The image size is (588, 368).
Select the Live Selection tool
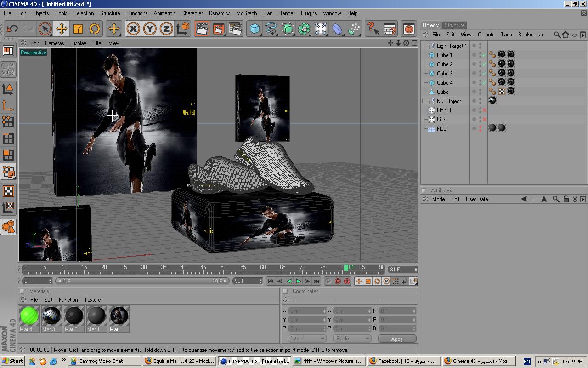(x=45, y=29)
